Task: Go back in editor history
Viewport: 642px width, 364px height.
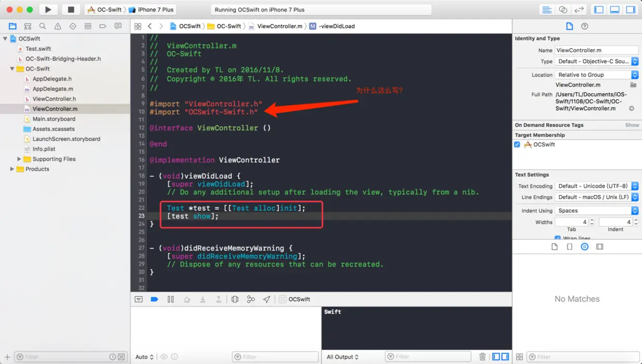Action: 150,26
